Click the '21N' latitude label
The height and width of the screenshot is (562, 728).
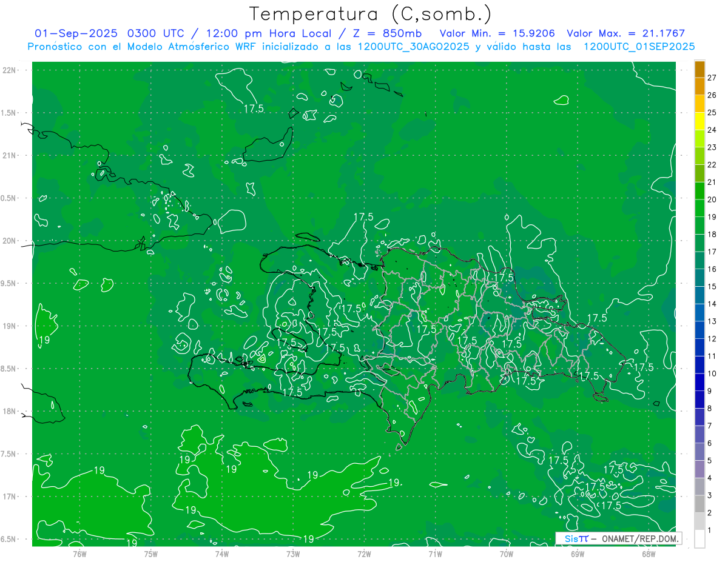(x=8, y=155)
